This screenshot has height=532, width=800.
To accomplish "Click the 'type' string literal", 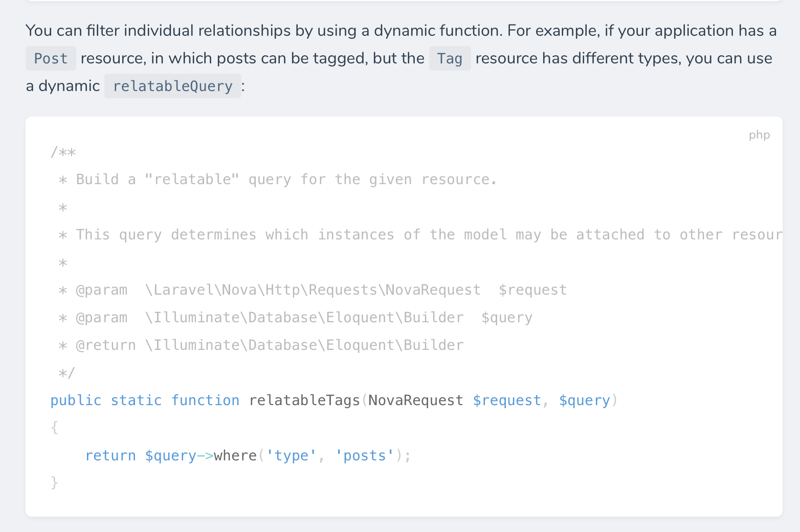I will [291, 455].
